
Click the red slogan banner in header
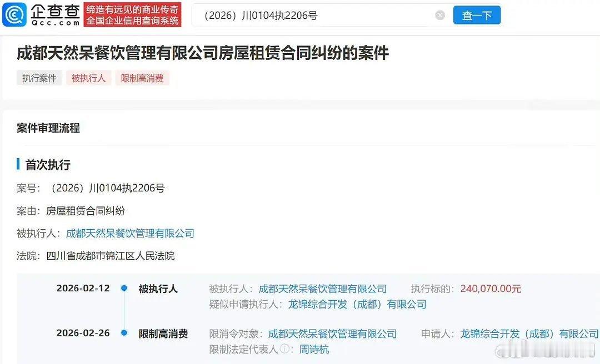tap(132, 14)
